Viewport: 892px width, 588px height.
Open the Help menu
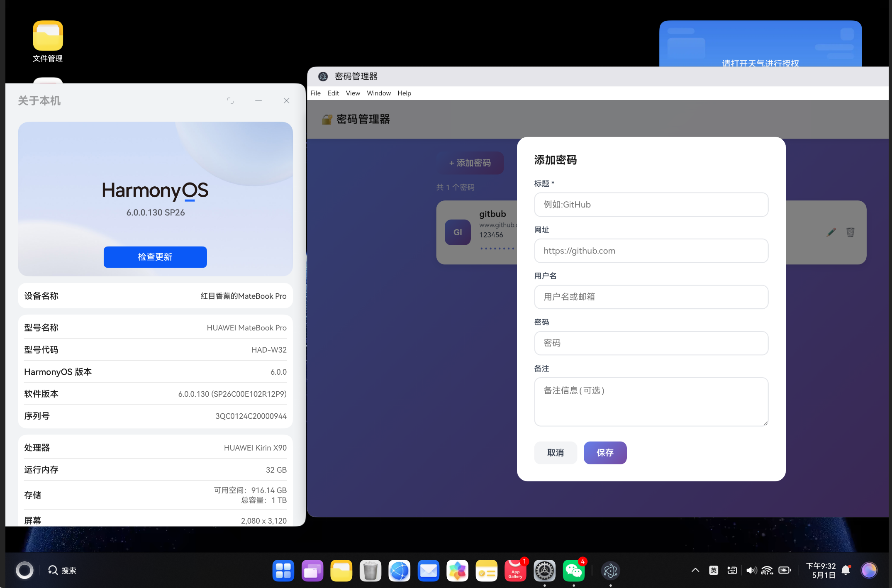coord(404,93)
